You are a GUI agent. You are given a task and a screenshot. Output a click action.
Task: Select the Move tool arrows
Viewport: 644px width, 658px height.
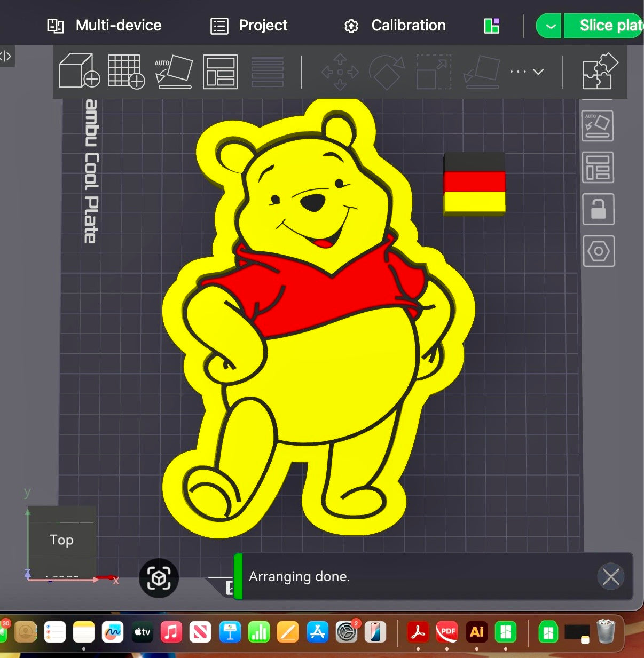pos(340,72)
